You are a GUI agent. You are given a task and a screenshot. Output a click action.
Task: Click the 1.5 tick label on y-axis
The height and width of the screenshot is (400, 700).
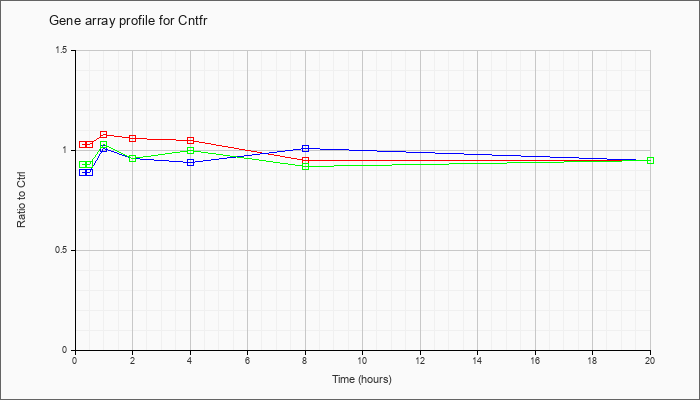click(x=62, y=50)
